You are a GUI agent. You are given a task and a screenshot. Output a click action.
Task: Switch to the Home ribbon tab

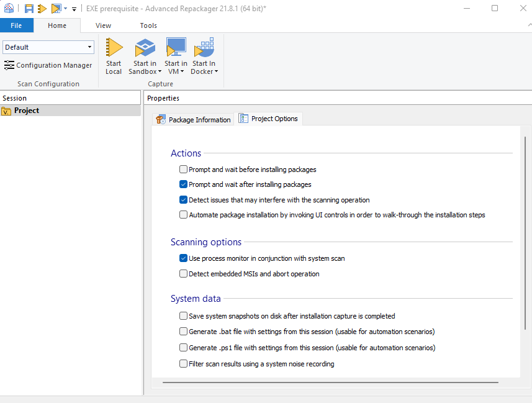pos(57,25)
